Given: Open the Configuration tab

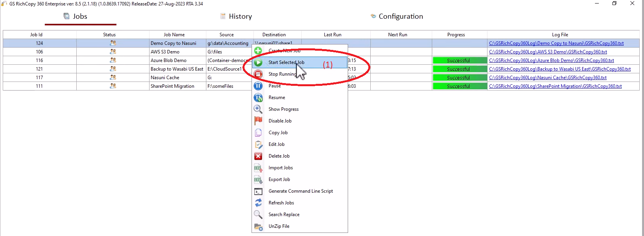Looking at the screenshot, I should pyautogui.click(x=400, y=16).
